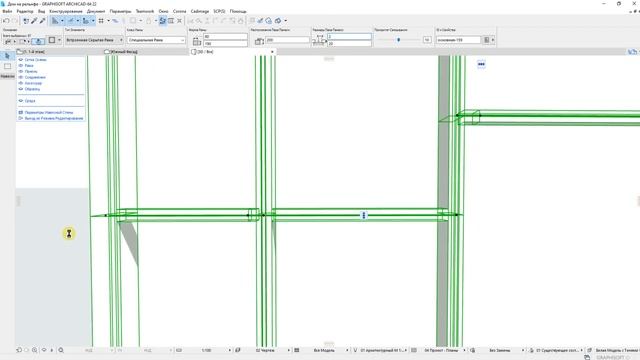Screen dimensions: 640x360
Task: Click the ID field reading основание-159
Action: tap(458, 40)
